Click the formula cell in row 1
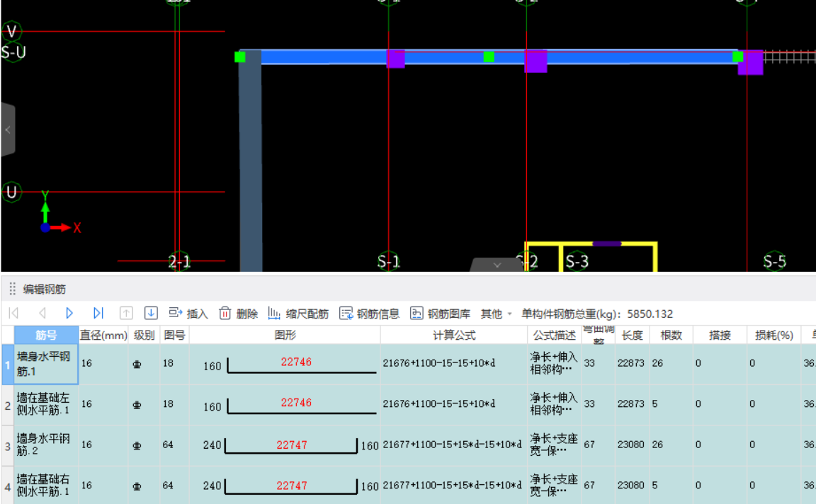The image size is (816, 504). click(454, 364)
